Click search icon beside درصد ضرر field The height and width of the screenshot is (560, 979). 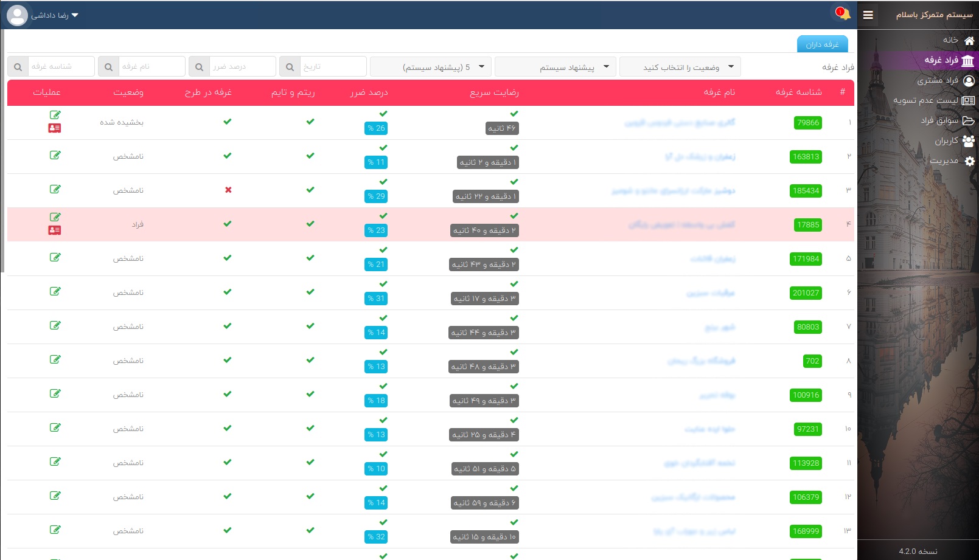[x=200, y=66]
